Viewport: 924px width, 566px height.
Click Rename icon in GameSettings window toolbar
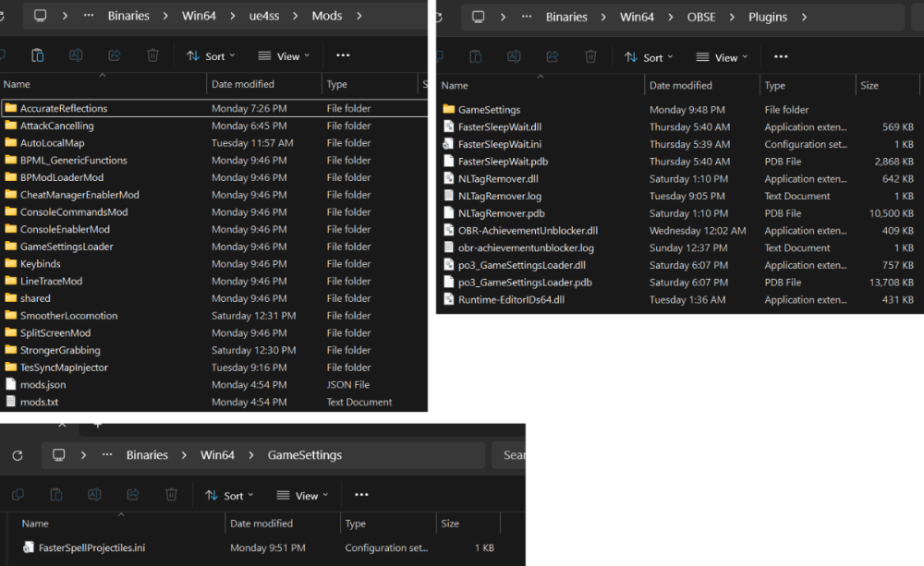(x=95, y=495)
